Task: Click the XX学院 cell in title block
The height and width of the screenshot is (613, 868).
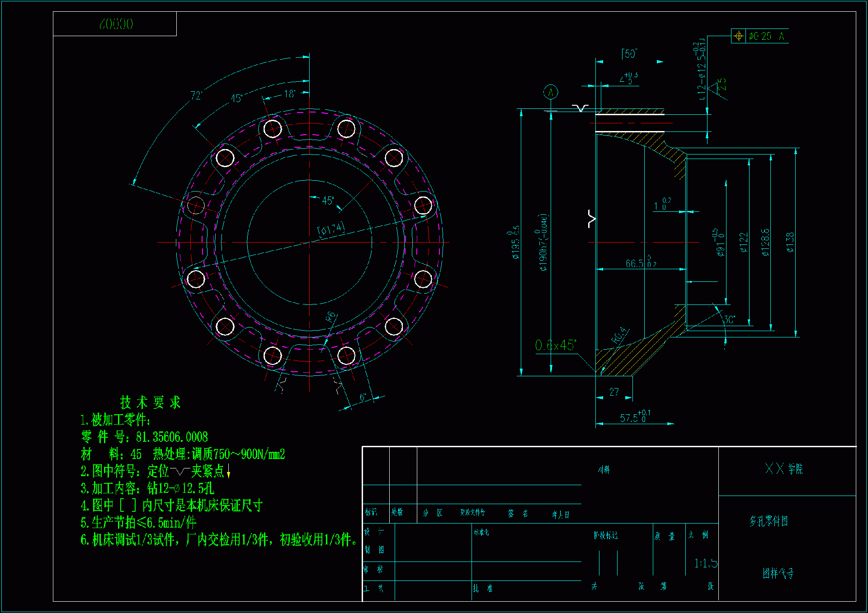Action: point(784,469)
